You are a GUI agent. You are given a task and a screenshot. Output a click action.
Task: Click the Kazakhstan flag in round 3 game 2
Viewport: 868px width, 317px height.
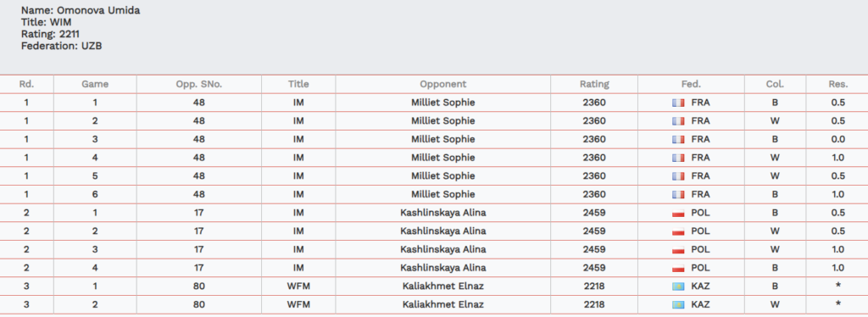pos(678,304)
